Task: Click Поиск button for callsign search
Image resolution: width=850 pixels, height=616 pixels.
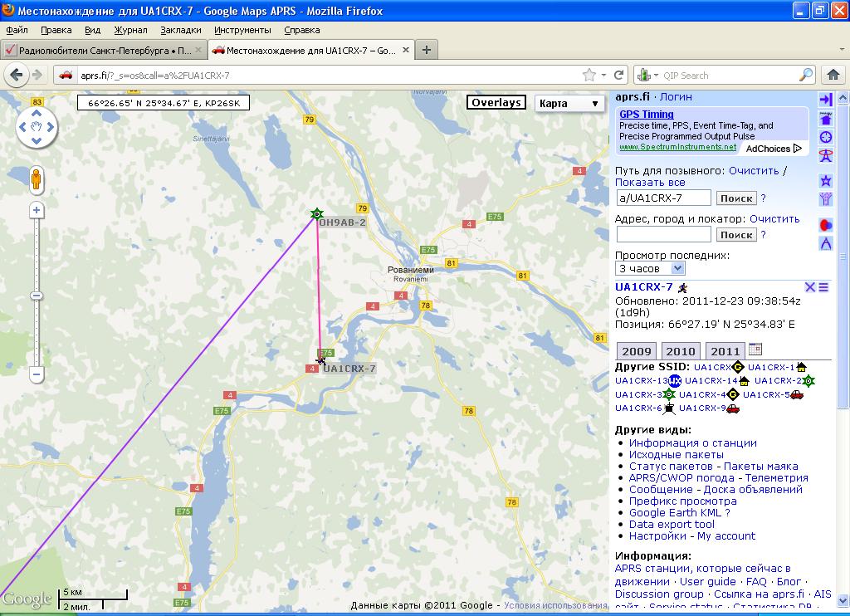Action: click(736, 198)
